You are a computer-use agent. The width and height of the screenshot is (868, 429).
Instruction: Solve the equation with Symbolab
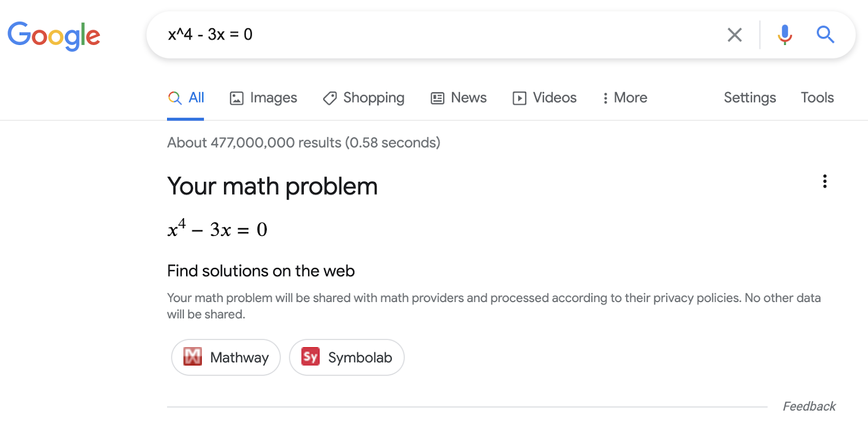pyautogui.click(x=346, y=357)
